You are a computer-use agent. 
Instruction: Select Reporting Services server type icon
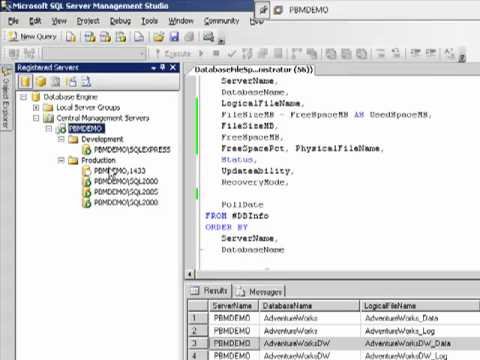56,82
